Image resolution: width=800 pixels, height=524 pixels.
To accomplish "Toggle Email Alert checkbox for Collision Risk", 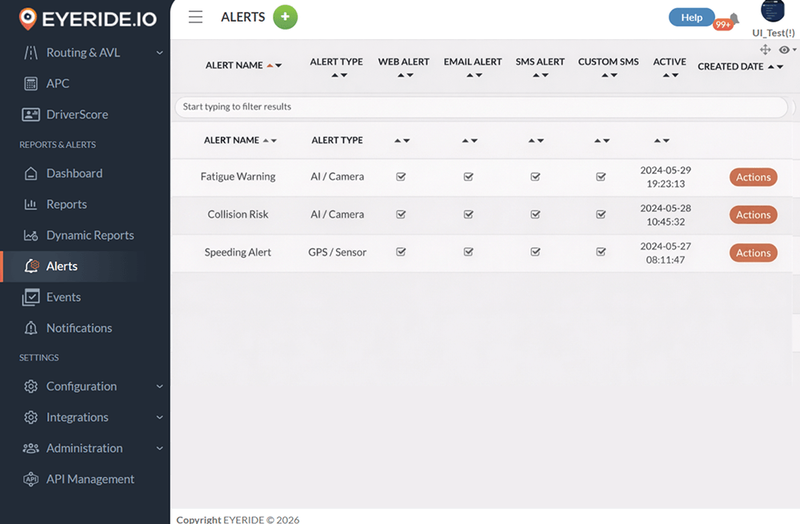I will 468,214.
